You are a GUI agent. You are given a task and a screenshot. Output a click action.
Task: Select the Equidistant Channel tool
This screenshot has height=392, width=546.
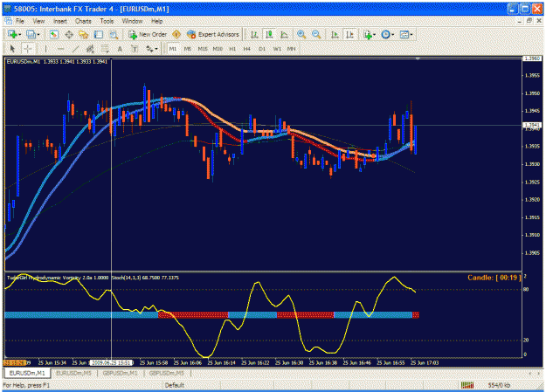(x=90, y=49)
